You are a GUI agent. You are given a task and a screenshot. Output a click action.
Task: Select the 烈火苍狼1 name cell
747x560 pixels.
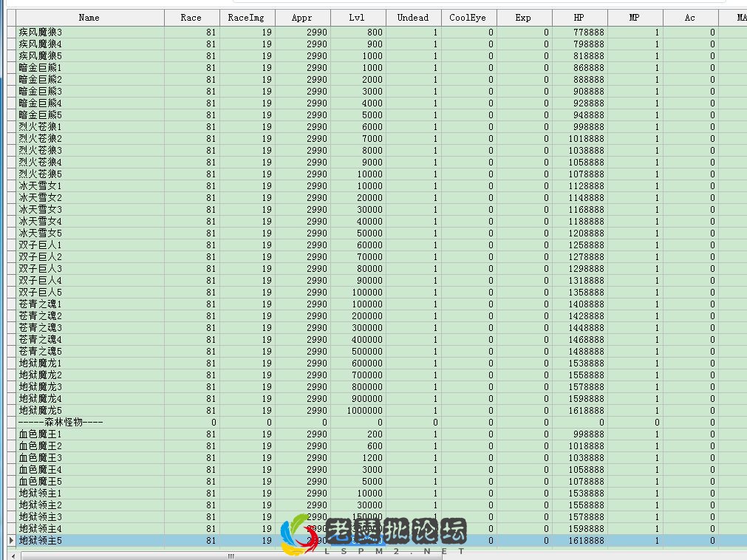point(41,127)
